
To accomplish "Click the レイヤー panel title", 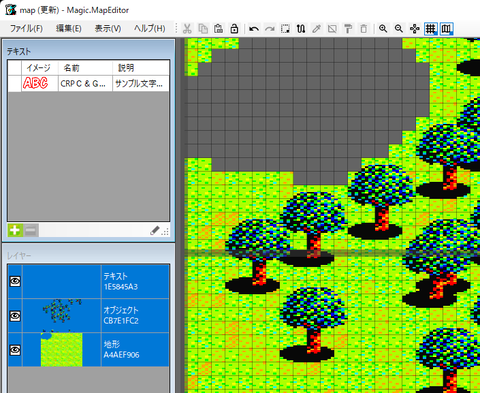I will (19, 256).
